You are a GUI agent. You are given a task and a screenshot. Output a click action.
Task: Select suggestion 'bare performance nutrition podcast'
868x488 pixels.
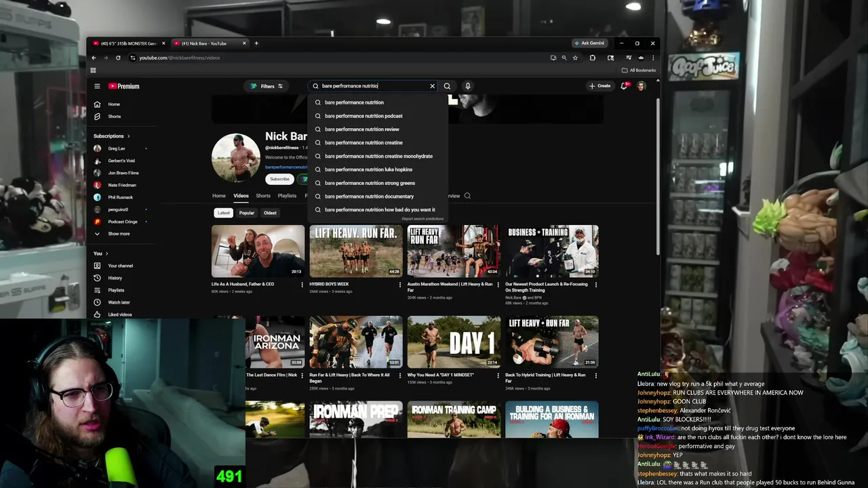378,116
